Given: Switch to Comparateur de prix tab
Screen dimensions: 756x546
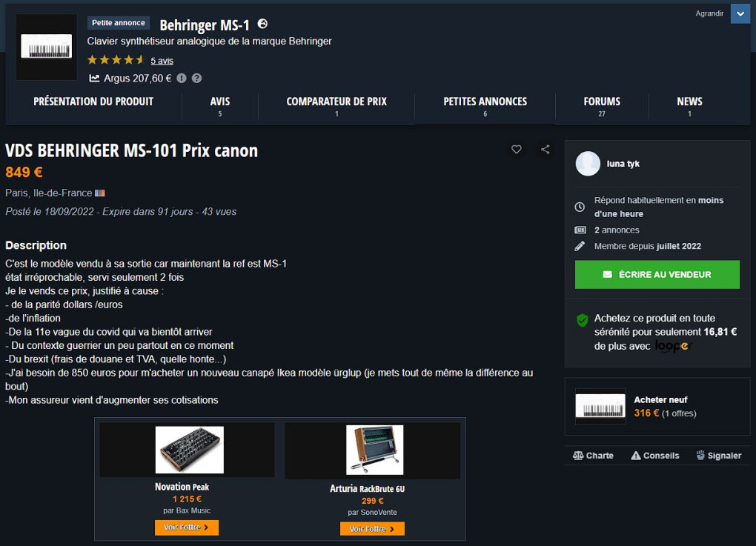Looking at the screenshot, I should point(336,106).
